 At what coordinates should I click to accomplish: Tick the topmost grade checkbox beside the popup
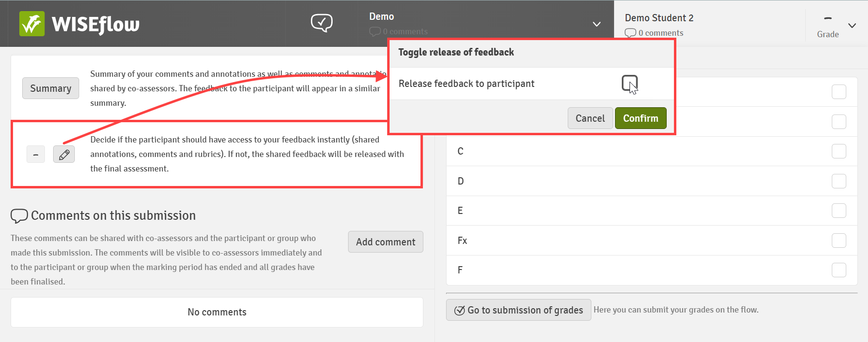tap(839, 92)
